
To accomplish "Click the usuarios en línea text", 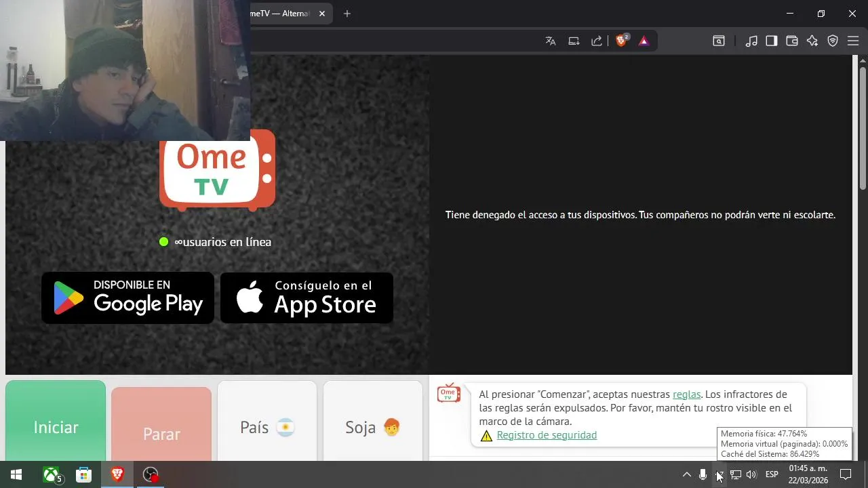I will 222,242.
